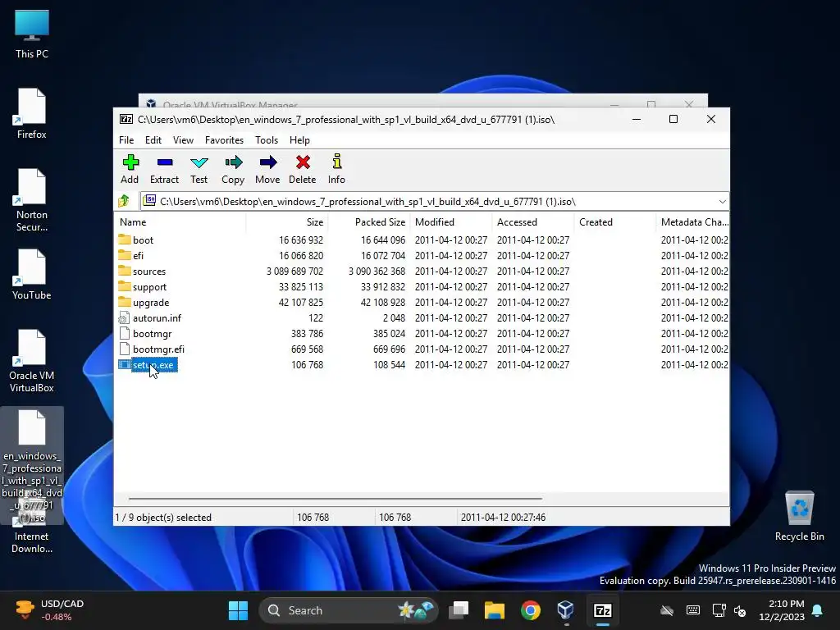Open This PC desktop icon
The height and width of the screenshot is (630, 840).
pyautogui.click(x=32, y=33)
